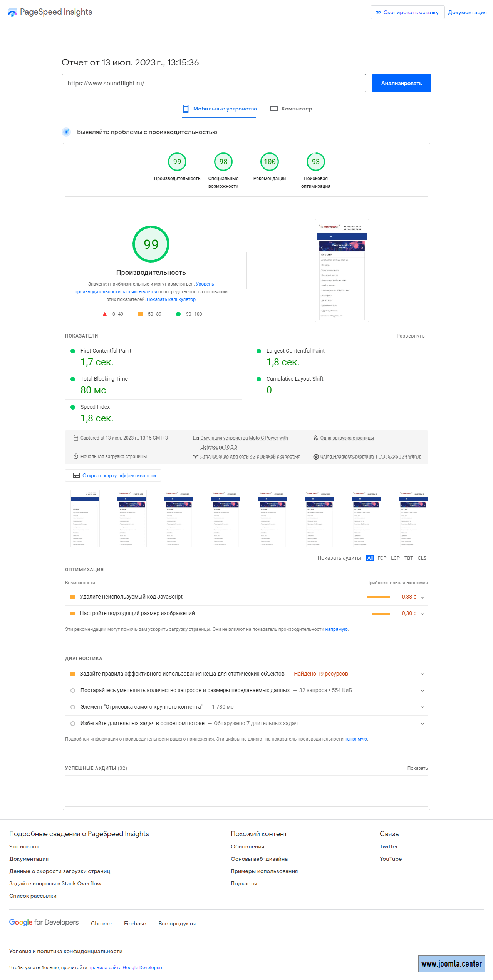The height and width of the screenshot is (980, 493).
Task: Switch to the Мобильные устройства tab
Action: [220, 109]
